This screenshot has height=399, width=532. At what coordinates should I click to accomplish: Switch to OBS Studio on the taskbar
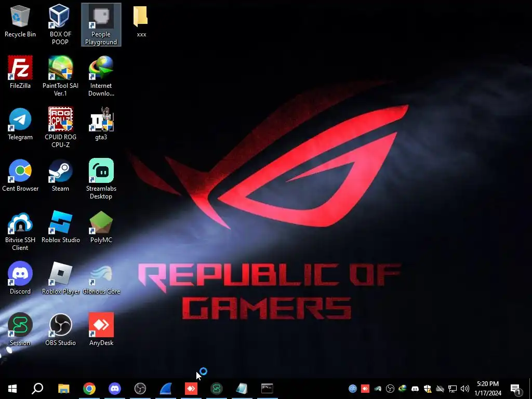(x=140, y=389)
